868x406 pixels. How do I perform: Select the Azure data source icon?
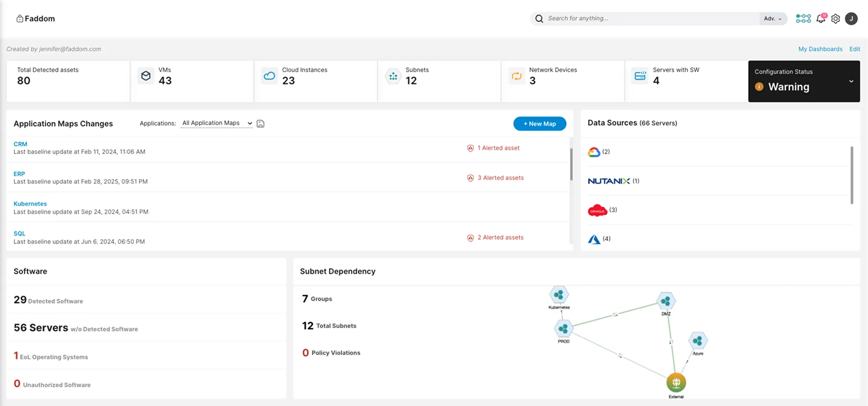pos(594,239)
